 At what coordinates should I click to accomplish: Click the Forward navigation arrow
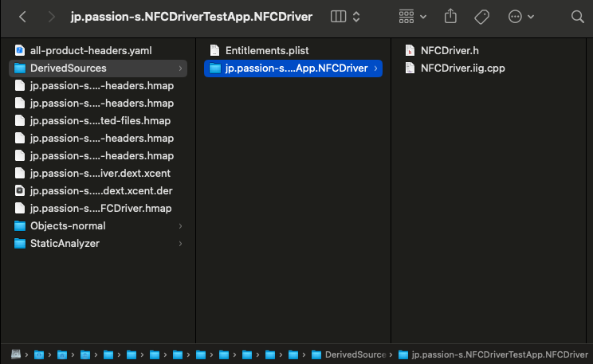[51, 16]
